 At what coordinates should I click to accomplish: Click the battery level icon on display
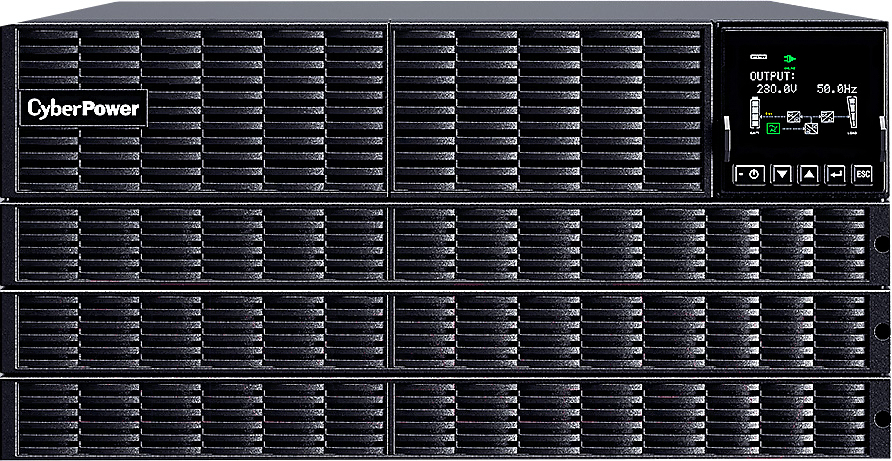pyautogui.click(x=756, y=115)
